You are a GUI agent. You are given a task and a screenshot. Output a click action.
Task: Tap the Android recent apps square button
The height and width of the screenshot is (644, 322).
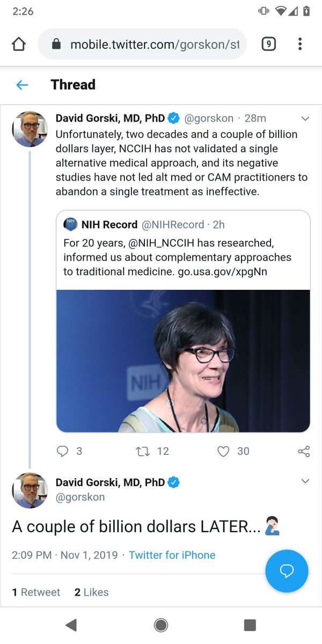point(250,625)
